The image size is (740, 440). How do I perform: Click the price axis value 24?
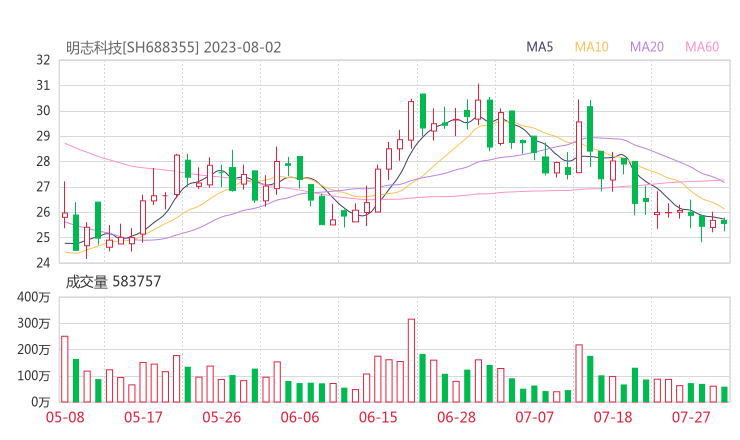[43, 263]
